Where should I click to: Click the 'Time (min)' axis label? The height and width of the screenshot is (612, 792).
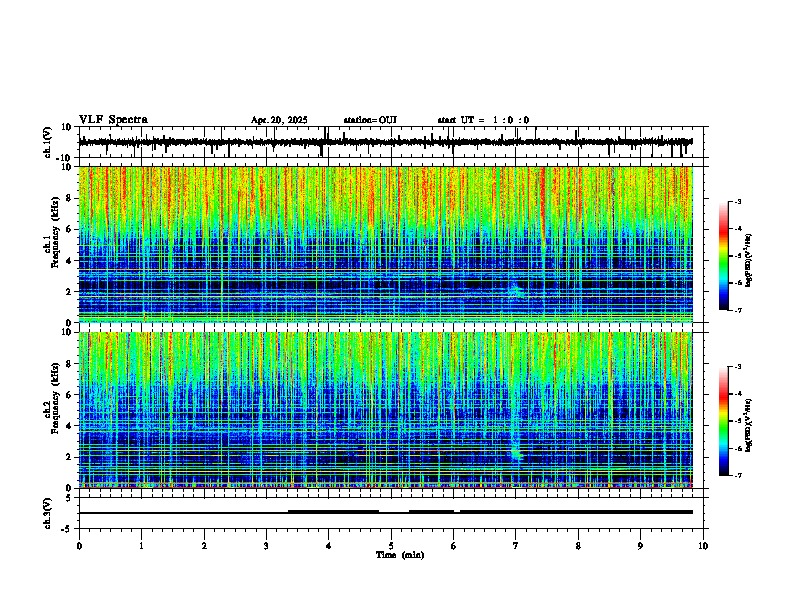pyautogui.click(x=400, y=555)
